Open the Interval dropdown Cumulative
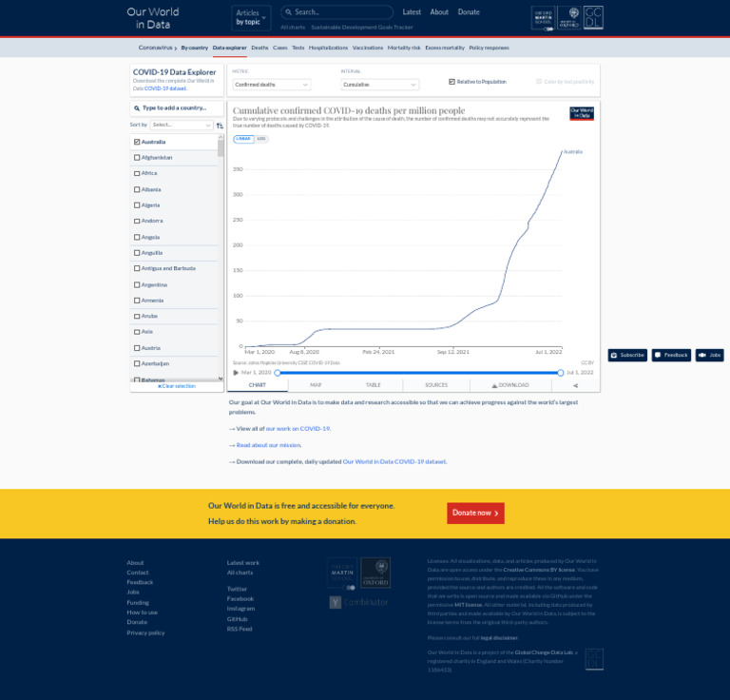730x700 pixels. (380, 85)
